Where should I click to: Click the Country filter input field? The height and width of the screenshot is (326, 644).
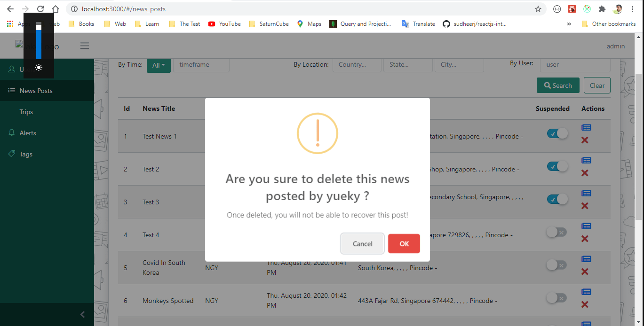click(x=357, y=65)
